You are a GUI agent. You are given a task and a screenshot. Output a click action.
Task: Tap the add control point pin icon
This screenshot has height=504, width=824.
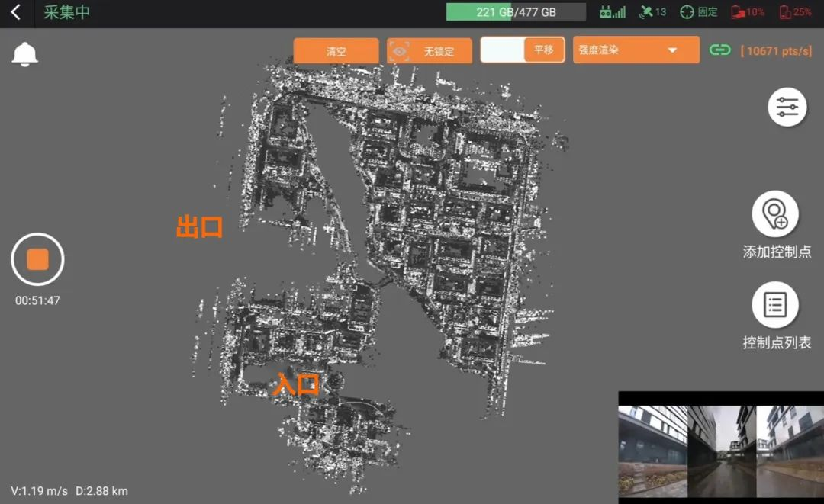775,214
